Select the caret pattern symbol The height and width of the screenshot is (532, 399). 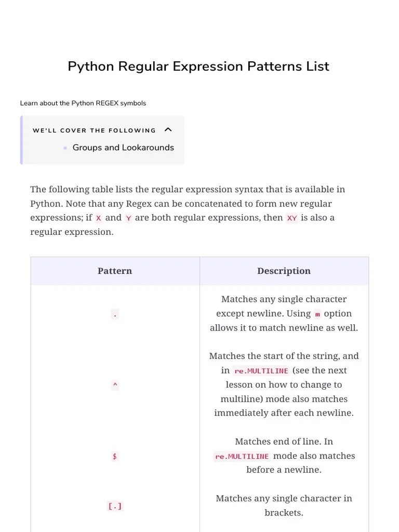tap(114, 385)
